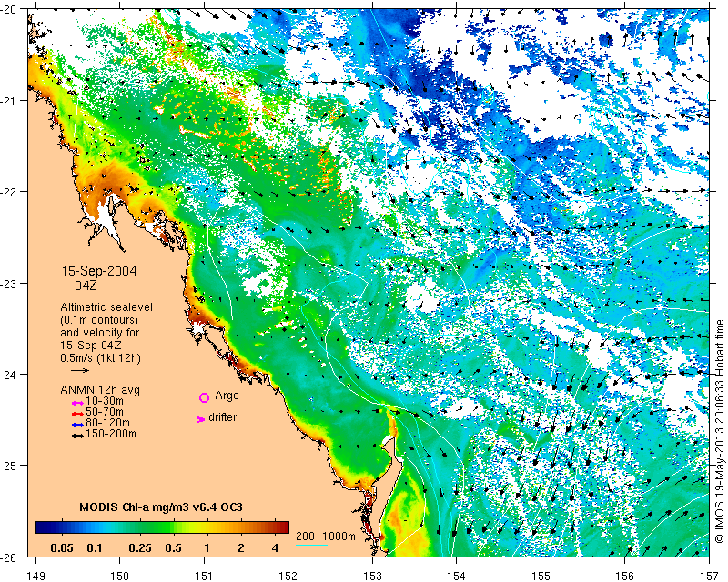Click the '-21' latitude axis label
This screenshot has height=582, width=728.
click(9, 100)
